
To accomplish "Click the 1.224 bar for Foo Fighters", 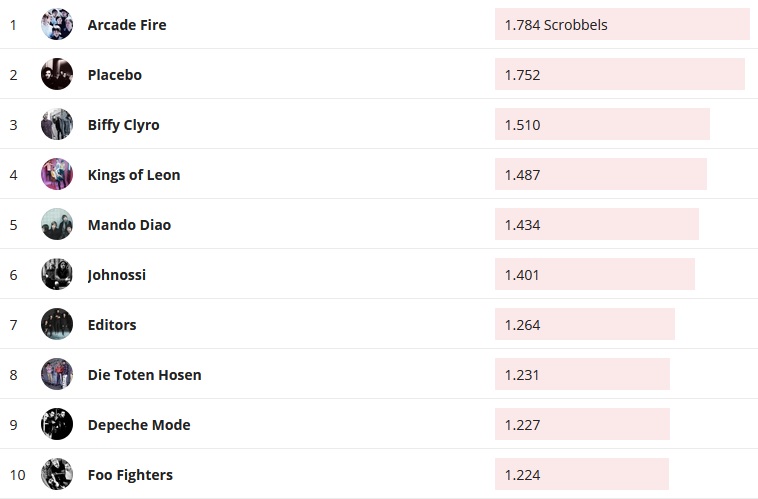I will click(581, 474).
